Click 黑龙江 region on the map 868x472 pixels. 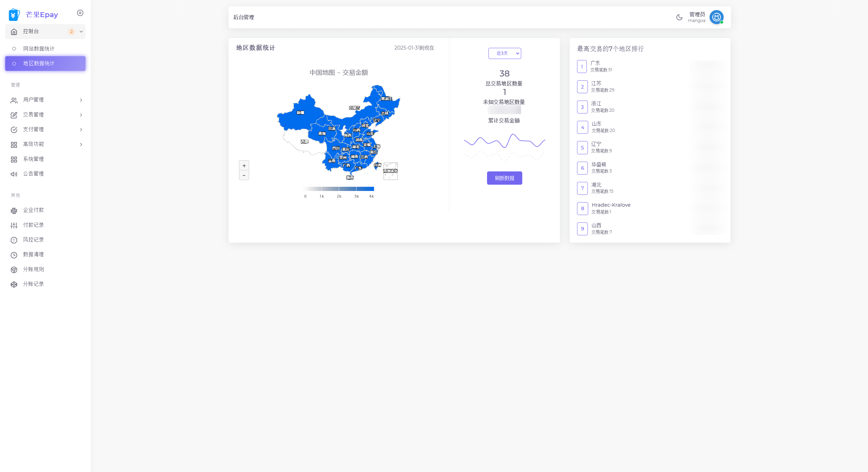386,99
